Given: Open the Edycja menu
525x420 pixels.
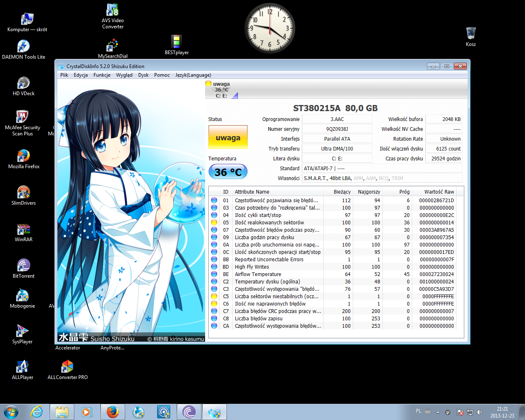Looking at the screenshot, I should 81,75.
